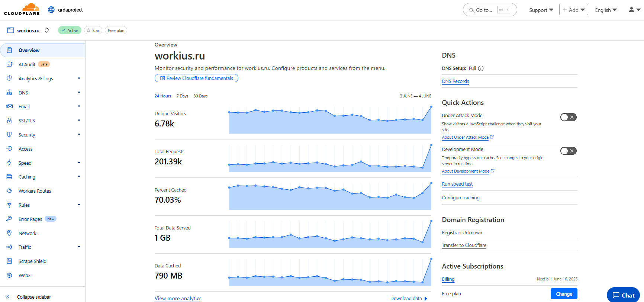Select the 24 Hours time range
The width and height of the screenshot is (644, 302).
pos(163,96)
